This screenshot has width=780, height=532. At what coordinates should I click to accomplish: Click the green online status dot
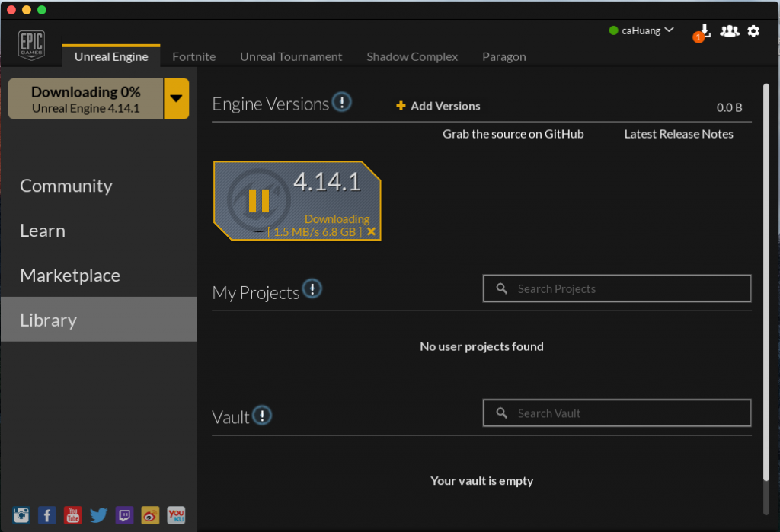(613, 31)
